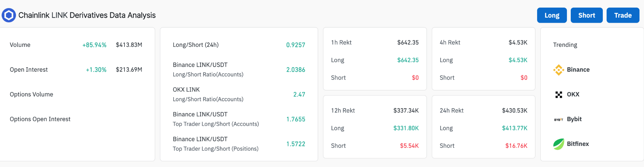Click the Volume +85.94% change figure
644x167 pixels.
click(94, 45)
